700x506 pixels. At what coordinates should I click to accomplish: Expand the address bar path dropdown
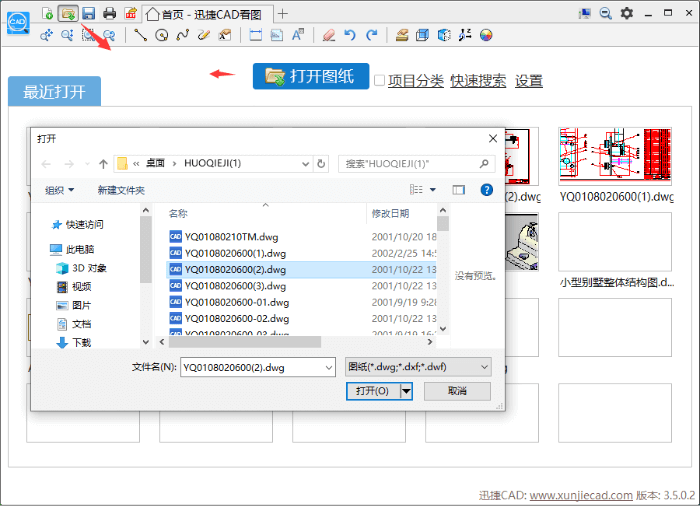pyautogui.click(x=305, y=164)
